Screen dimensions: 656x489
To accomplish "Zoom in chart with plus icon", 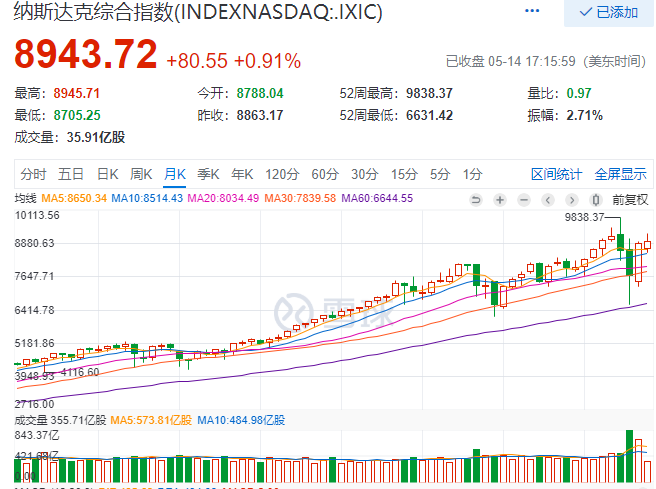I will tap(497, 198).
